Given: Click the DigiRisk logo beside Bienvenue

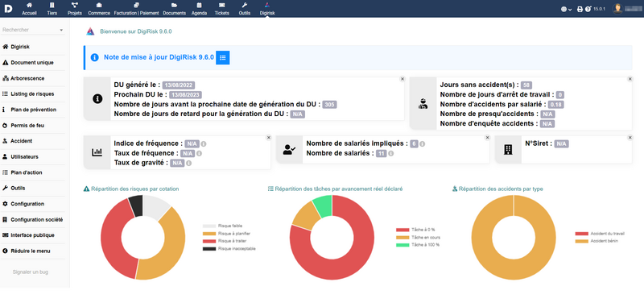Looking at the screenshot, I should pos(90,31).
